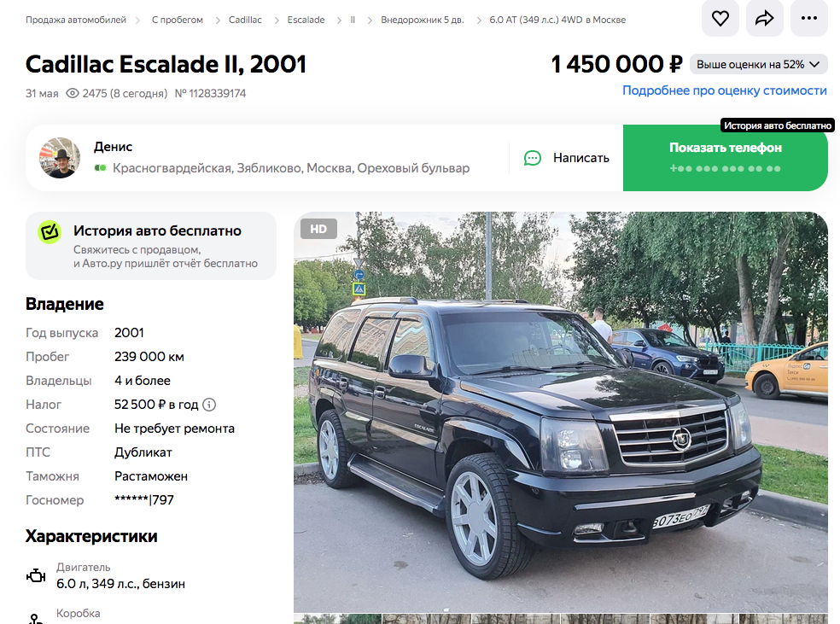Open 'Продажа автомобилей' breadcrumb link
This screenshot has width=840, height=624.
click(76, 20)
